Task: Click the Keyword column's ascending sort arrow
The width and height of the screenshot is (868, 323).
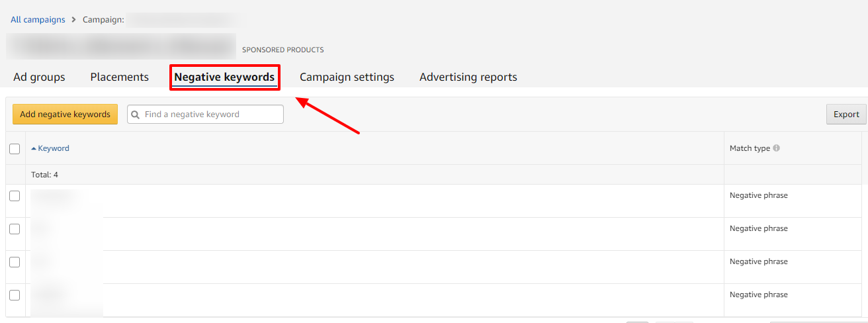Action: pyautogui.click(x=34, y=148)
